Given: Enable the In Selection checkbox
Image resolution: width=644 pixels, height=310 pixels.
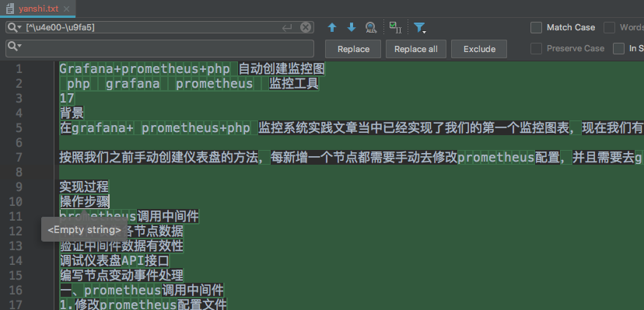Looking at the screenshot, I should (x=618, y=48).
